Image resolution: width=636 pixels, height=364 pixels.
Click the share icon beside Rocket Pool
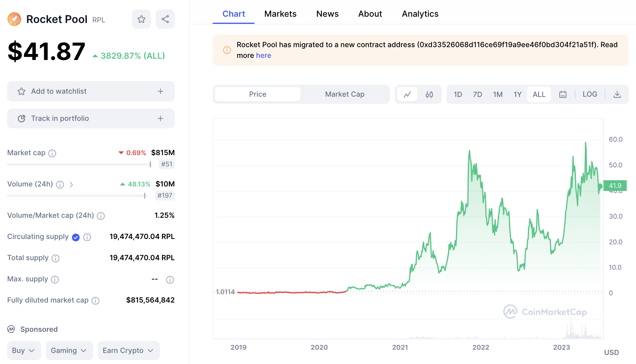165,19
